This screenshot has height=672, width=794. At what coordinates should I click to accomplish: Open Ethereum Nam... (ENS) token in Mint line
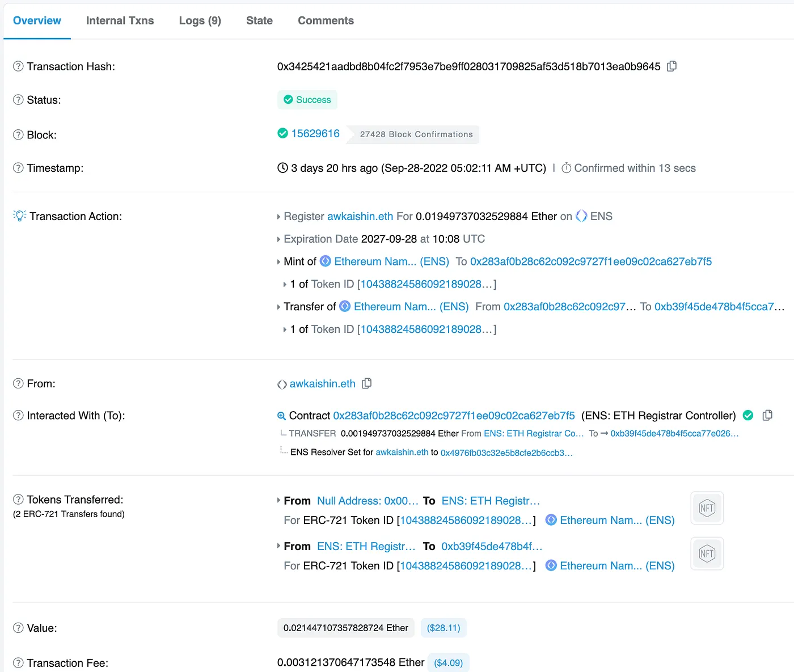pyautogui.click(x=392, y=261)
